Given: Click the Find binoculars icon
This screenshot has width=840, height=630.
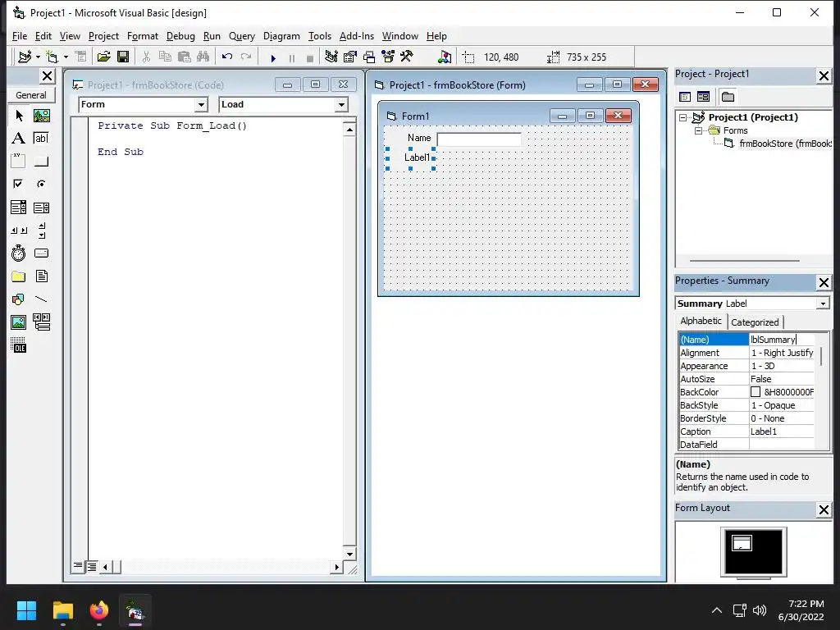Looking at the screenshot, I should click(x=203, y=57).
